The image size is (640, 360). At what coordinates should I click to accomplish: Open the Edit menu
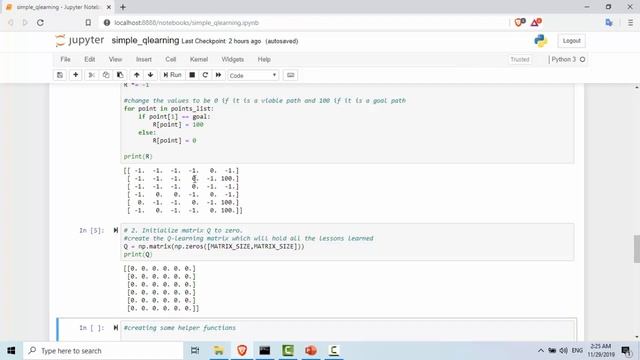[x=90, y=60]
